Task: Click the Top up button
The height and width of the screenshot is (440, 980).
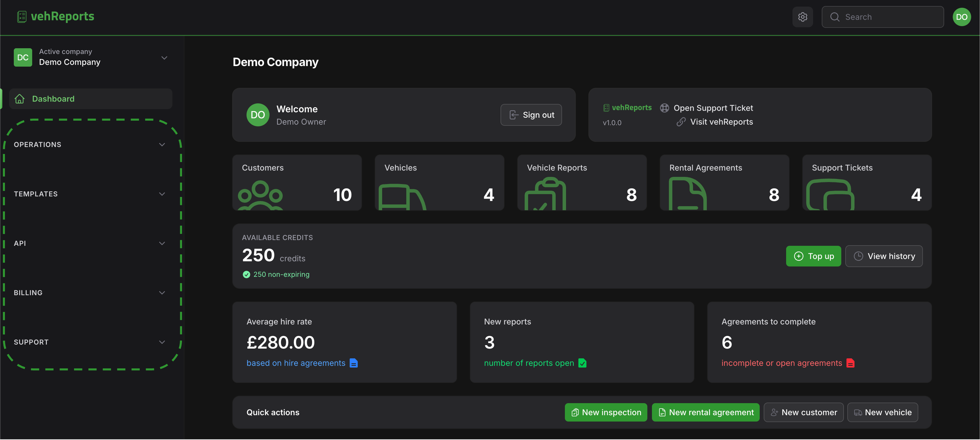Action: click(813, 256)
